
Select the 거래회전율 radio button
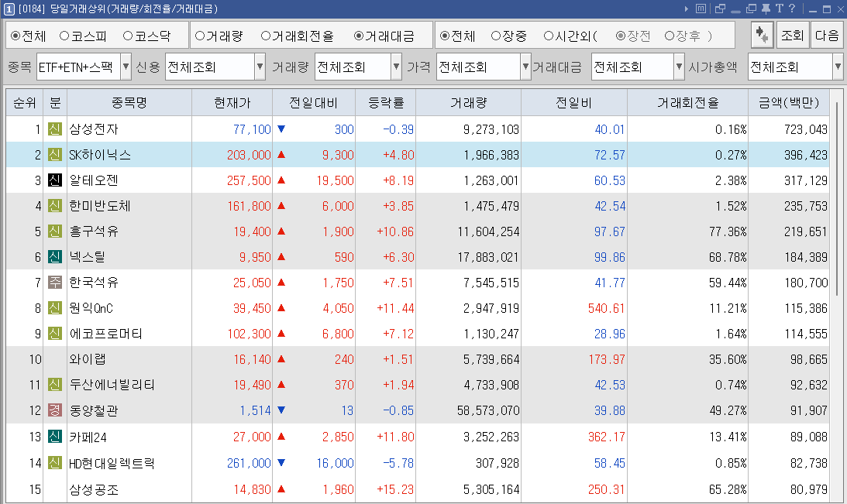pos(265,36)
